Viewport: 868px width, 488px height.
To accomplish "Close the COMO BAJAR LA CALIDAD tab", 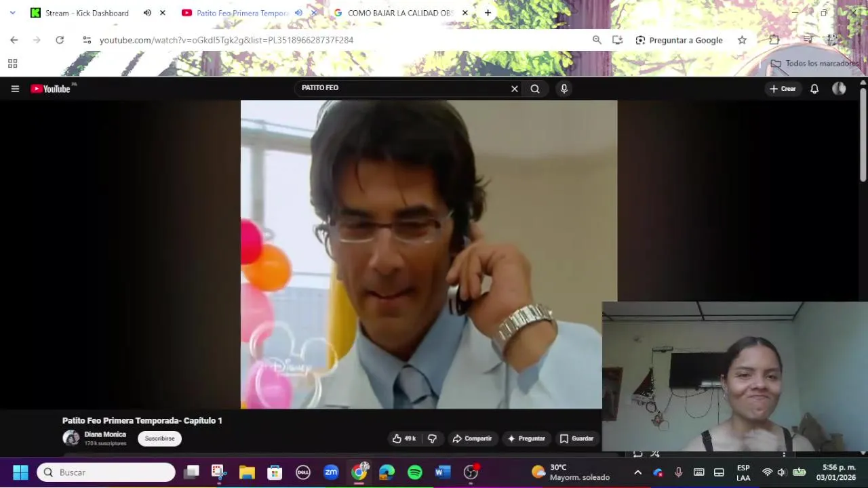I will click(x=465, y=13).
